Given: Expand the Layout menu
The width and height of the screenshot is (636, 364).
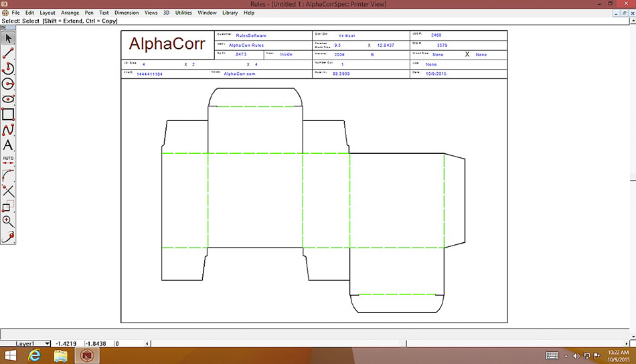Looking at the screenshot, I should click(x=48, y=13).
